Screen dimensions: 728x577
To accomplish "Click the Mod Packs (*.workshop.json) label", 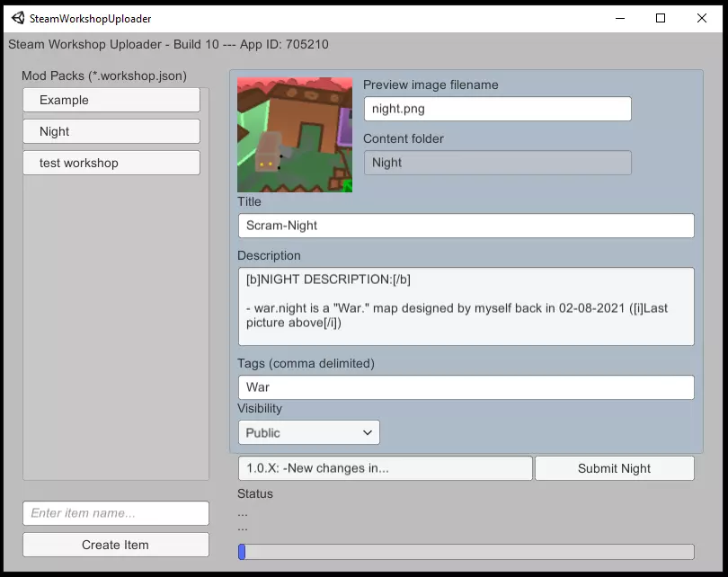I will pyautogui.click(x=104, y=75).
